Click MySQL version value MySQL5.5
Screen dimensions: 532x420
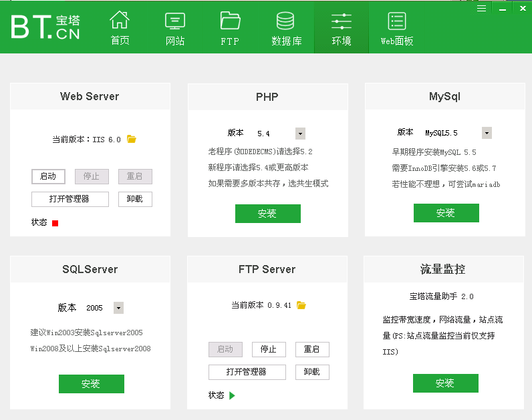(441, 133)
